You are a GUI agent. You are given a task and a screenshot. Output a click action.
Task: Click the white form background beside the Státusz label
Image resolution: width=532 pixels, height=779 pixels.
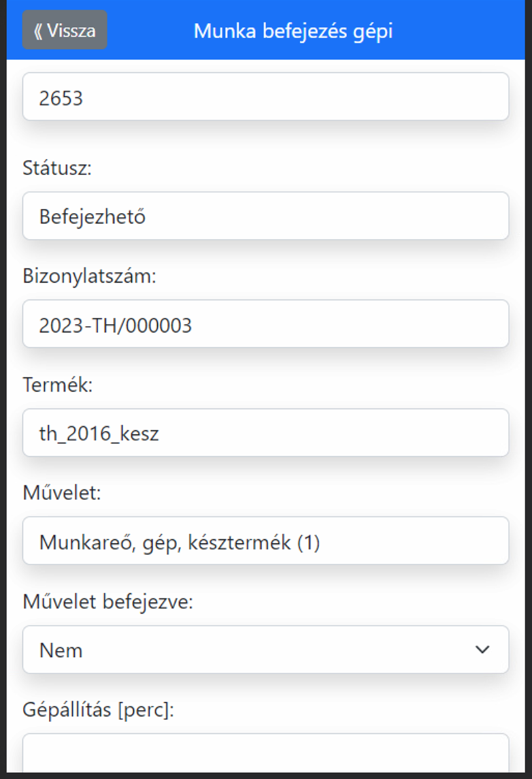(306, 168)
